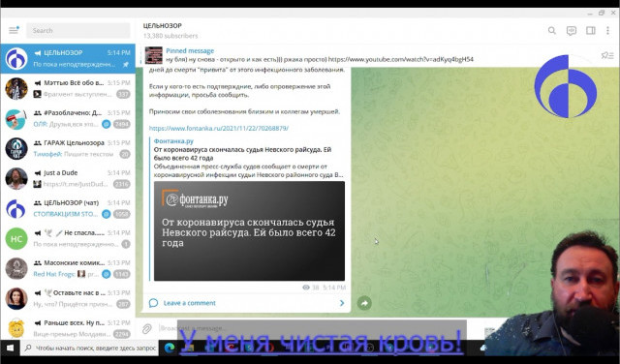This screenshot has height=364, width=620.
Task: Click the Фонтанка.ру article preview image
Action: coord(249,230)
